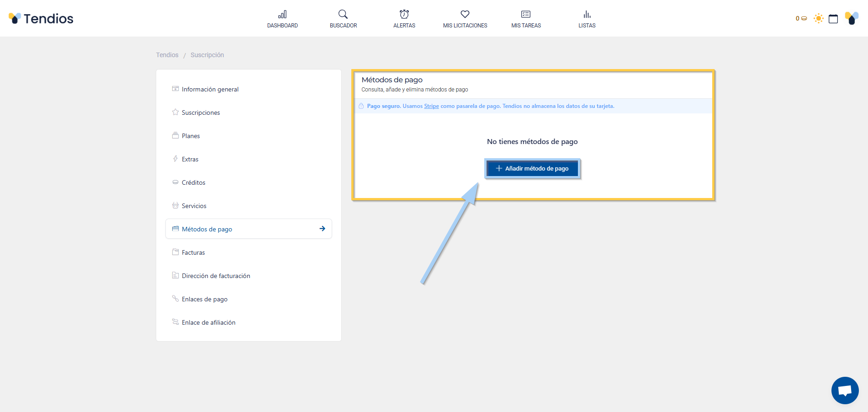Open the chat support bubble

(845, 391)
